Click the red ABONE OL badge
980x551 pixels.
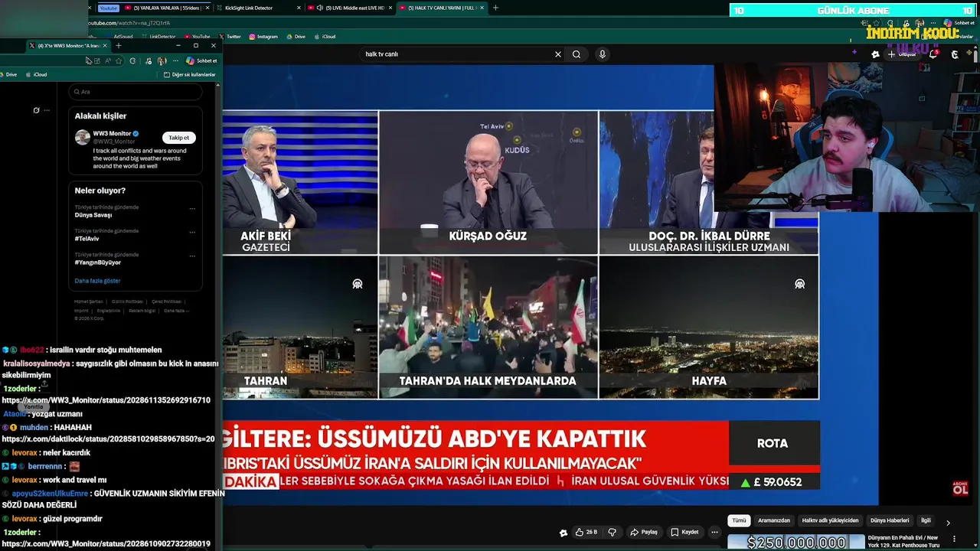960,489
